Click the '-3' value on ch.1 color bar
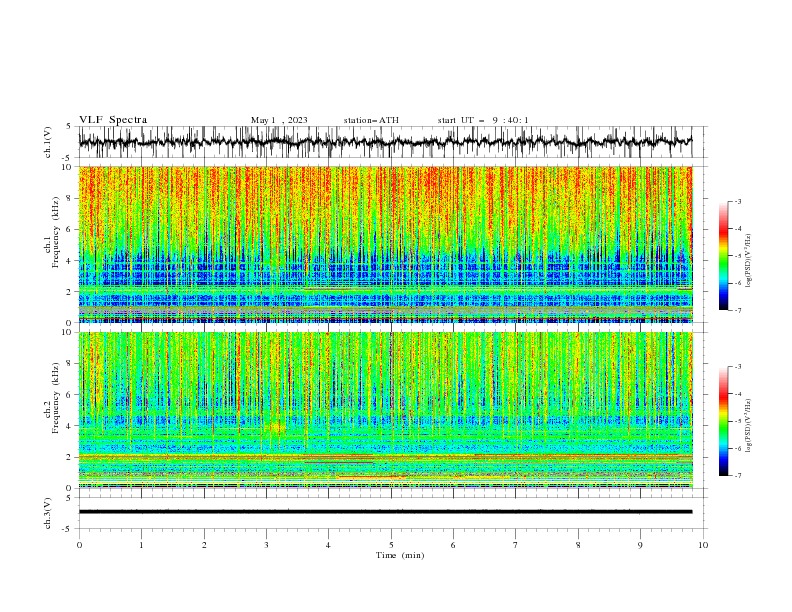 coord(737,201)
